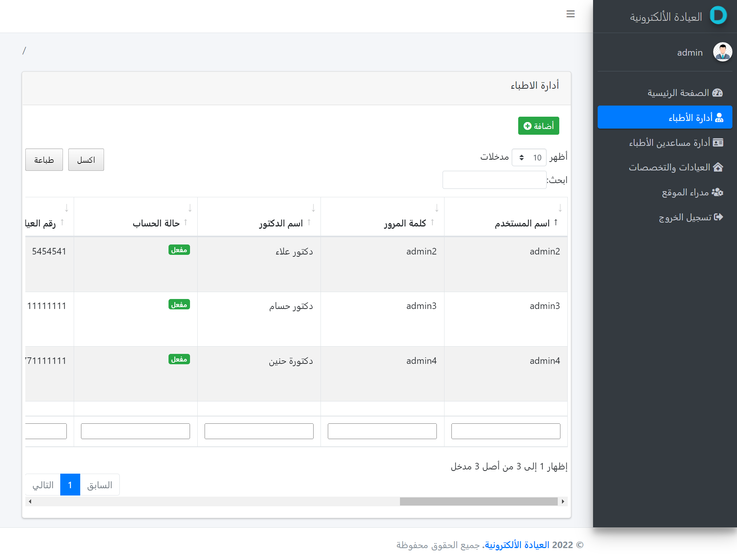737x560 pixels.
Task: Click the hamburger menu toggle icon
Action: tap(570, 14)
